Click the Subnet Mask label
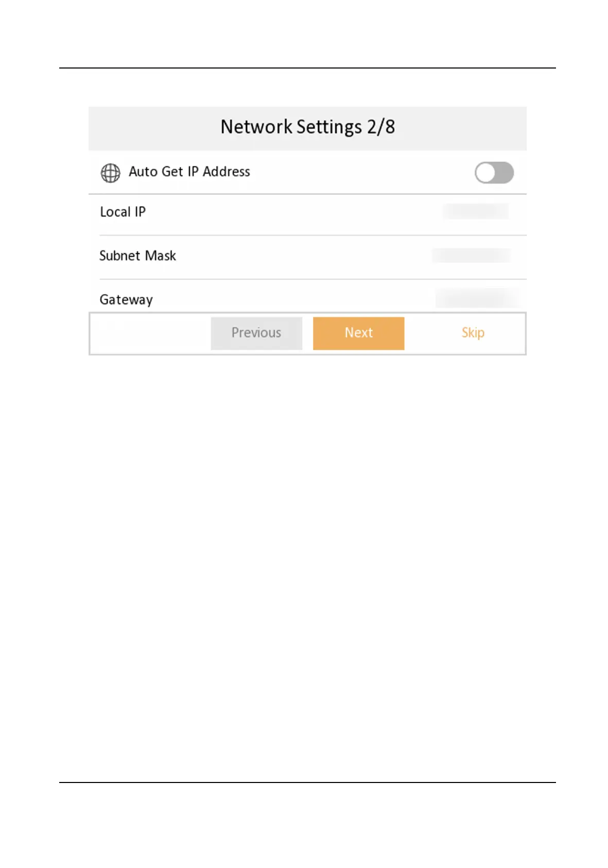608x868 pixels. 137,256
